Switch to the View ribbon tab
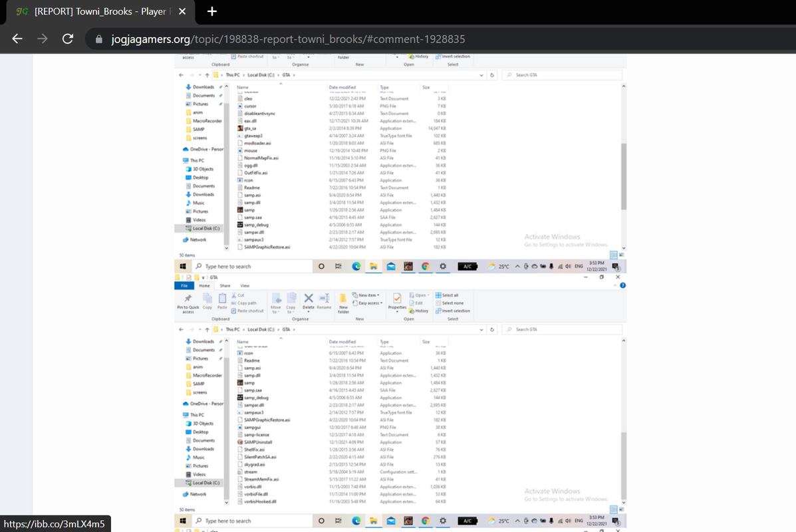This screenshot has height=532, width=796. (245, 286)
